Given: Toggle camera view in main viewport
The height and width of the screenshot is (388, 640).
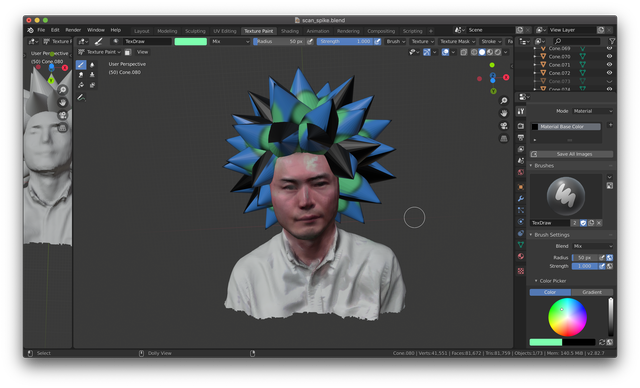Looking at the screenshot, I should pyautogui.click(x=504, y=126).
